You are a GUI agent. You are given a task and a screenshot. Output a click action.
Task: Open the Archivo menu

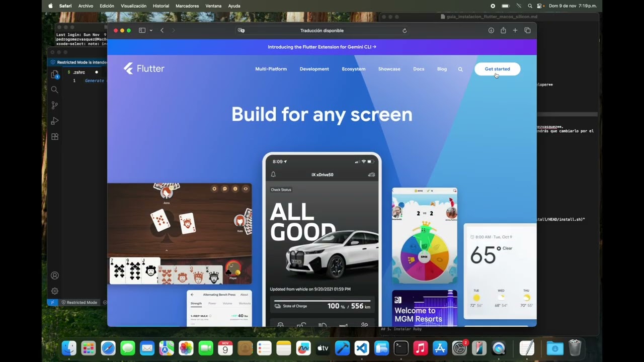(86, 6)
